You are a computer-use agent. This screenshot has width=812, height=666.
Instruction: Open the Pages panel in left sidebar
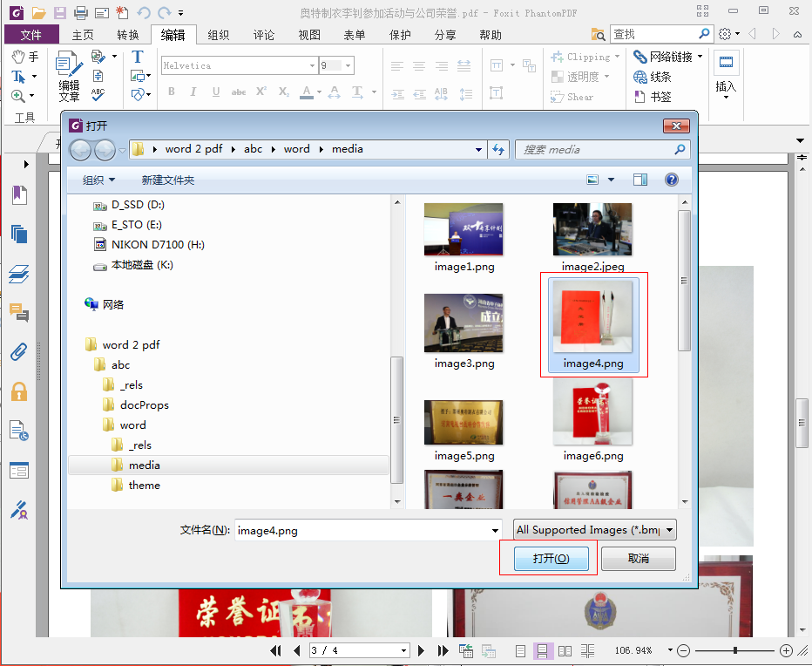(x=19, y=234)
